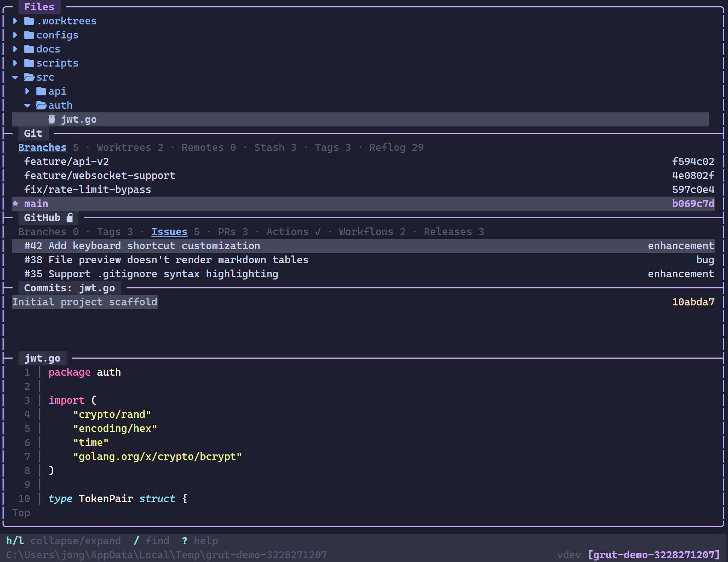This screenshot has height=562, width=728.
Task: Click the ? help hint
Action: (200, 541)
